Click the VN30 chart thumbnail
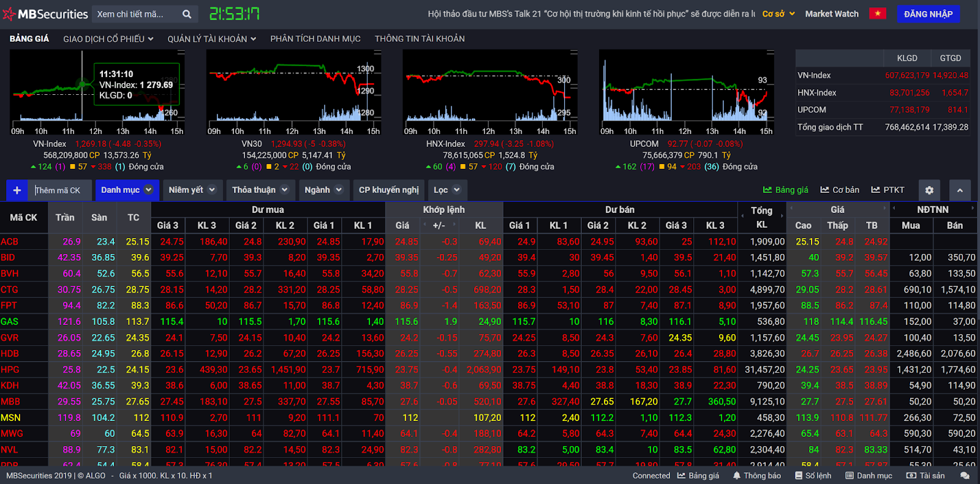 click(293, 93)
